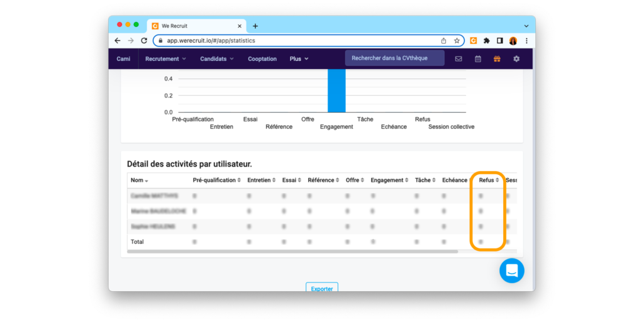Sort by the Echéance column header
The height and width of the screenshot is (322, 644).
[456, 180]
